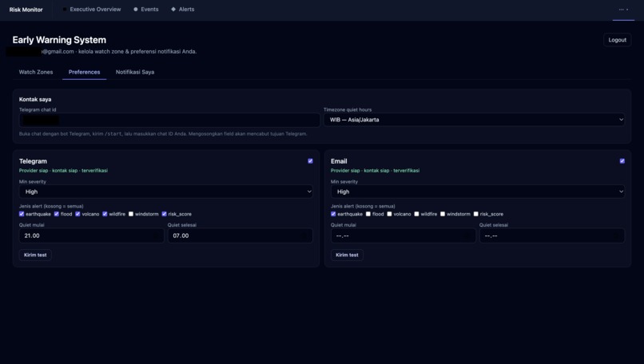
Task: Expand Email Min severity dropdown
Action: [x=478, y=192]
